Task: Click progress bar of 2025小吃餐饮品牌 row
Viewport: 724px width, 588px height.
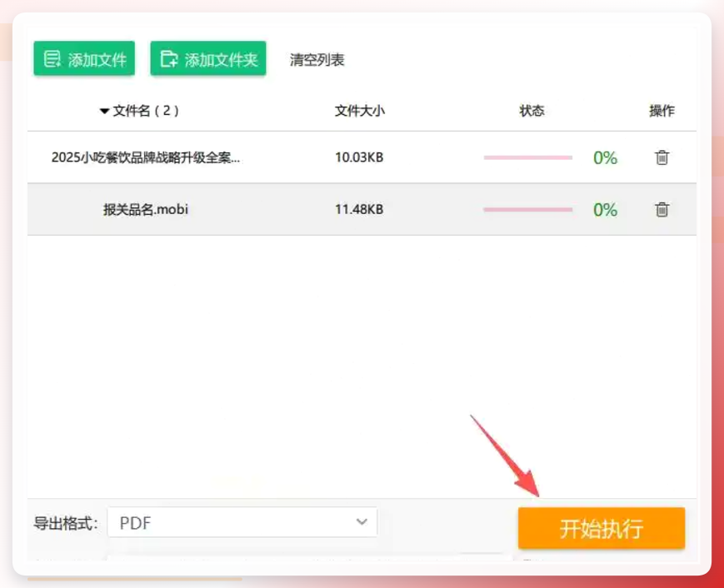Action: (x=527, y=158)
